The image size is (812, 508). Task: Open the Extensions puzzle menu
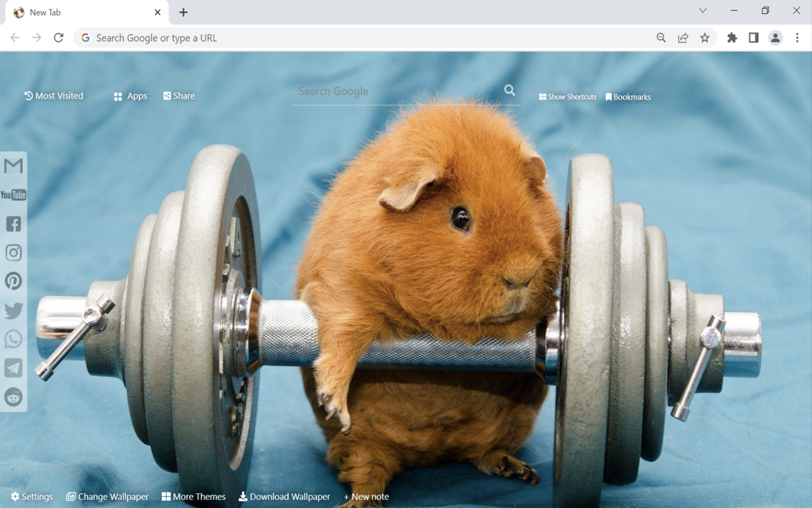click(732, 38)
